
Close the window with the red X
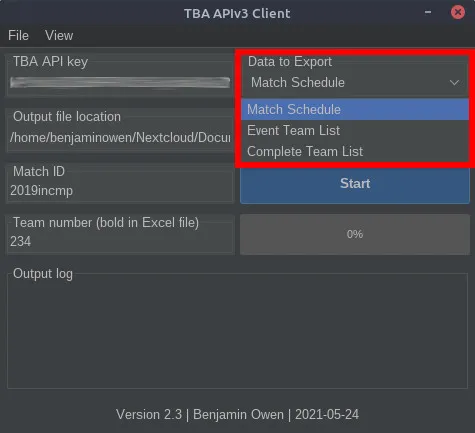point(458,12)
